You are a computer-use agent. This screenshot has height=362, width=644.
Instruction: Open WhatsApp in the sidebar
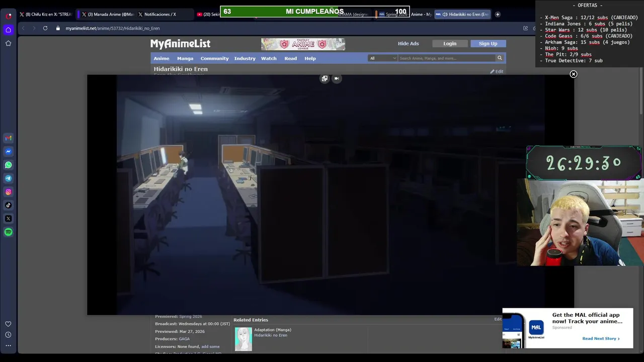[9, 165]
